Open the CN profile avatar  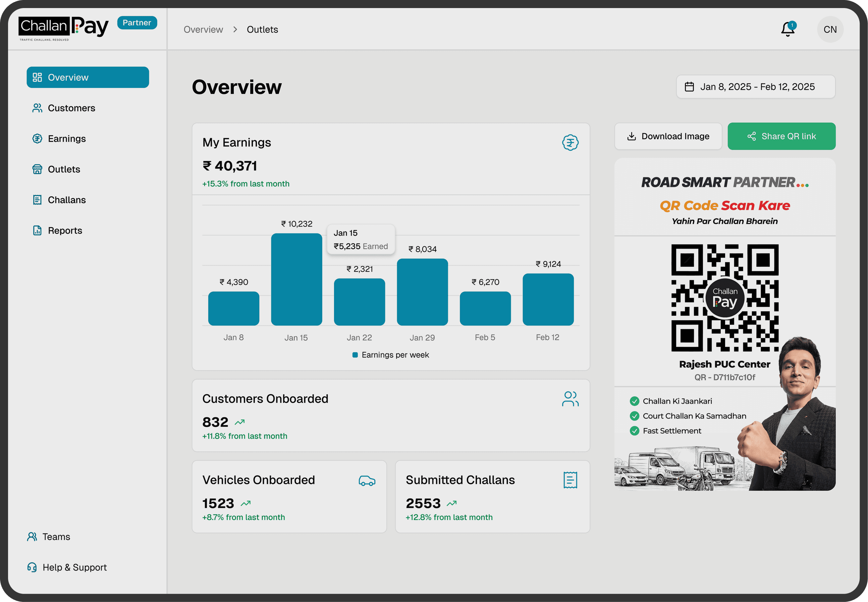[x=830, y=29]
